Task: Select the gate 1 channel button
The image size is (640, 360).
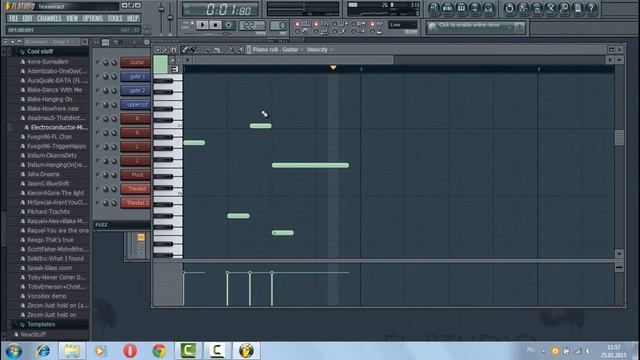Action: (136, 76)
